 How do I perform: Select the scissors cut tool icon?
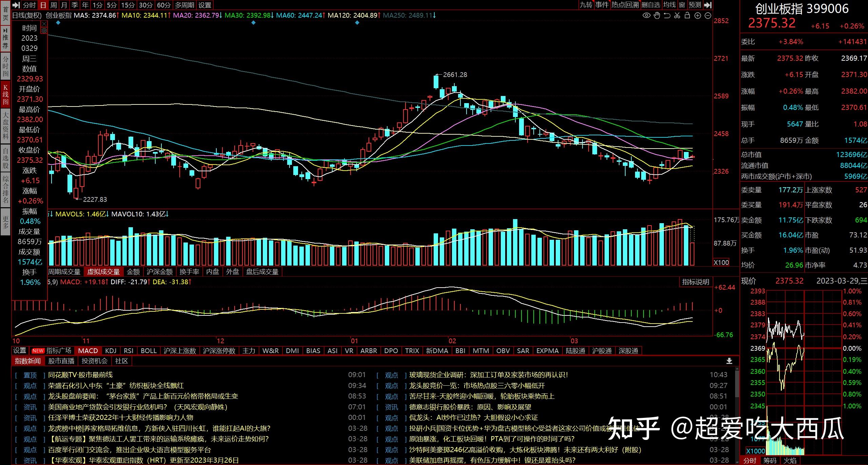point(677,15)
